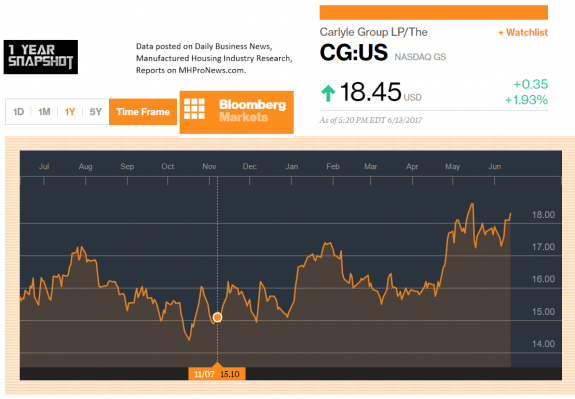The height and width of the screenshot is (399, 575).
Task: Click the CG:US ticker symbol
Action: tap(354, 52)
